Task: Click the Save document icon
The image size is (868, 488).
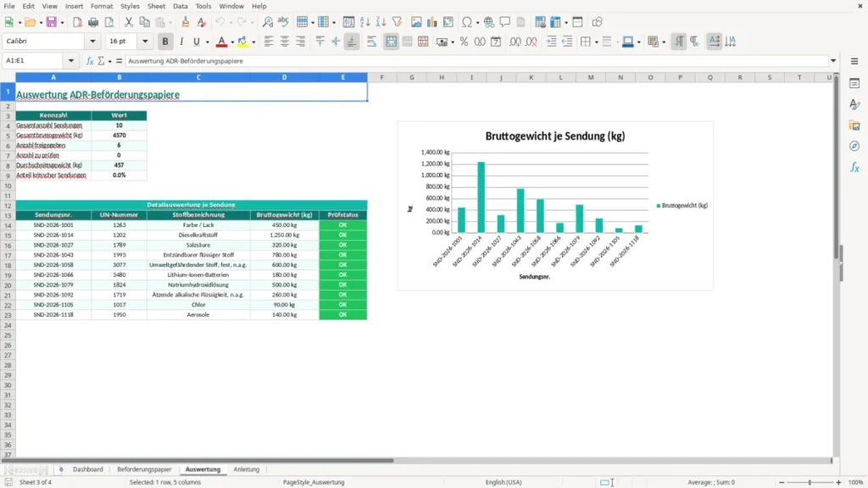Action: tap(52, 22)
